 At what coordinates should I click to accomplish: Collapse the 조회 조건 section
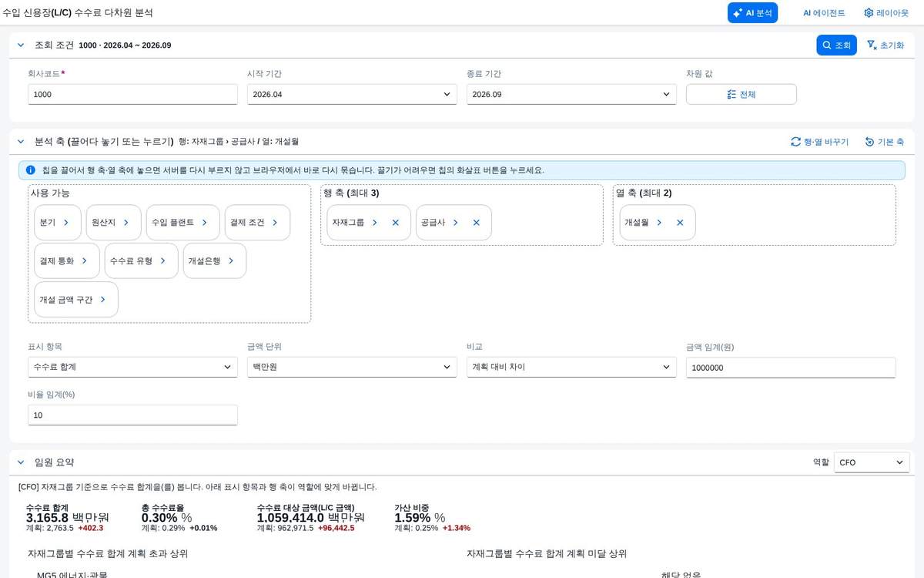(x=21, y=45)
